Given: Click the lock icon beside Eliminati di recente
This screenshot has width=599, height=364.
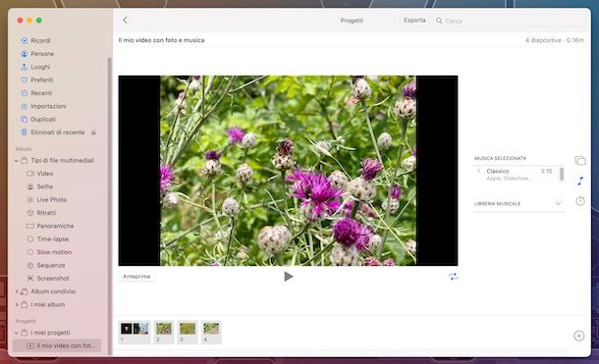Looking at the screenshot, I should pyautogui.click(x=93, y=132).
